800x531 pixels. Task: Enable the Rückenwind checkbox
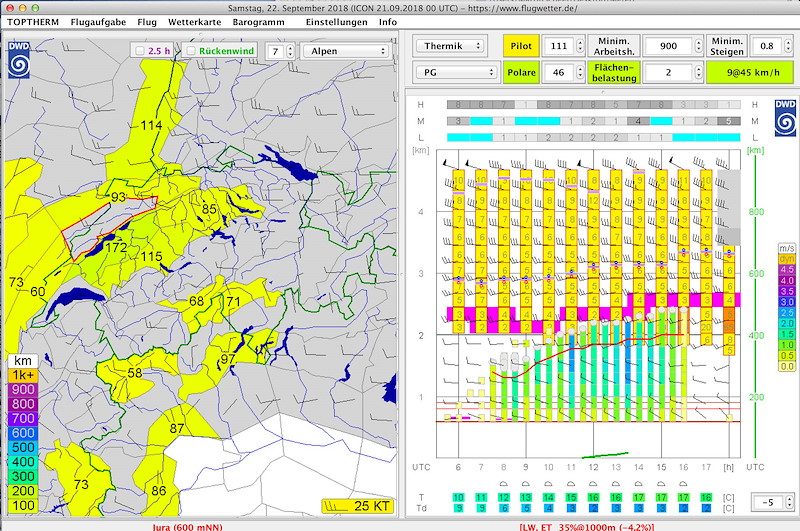pyautogui.click(x=191, y=51)
